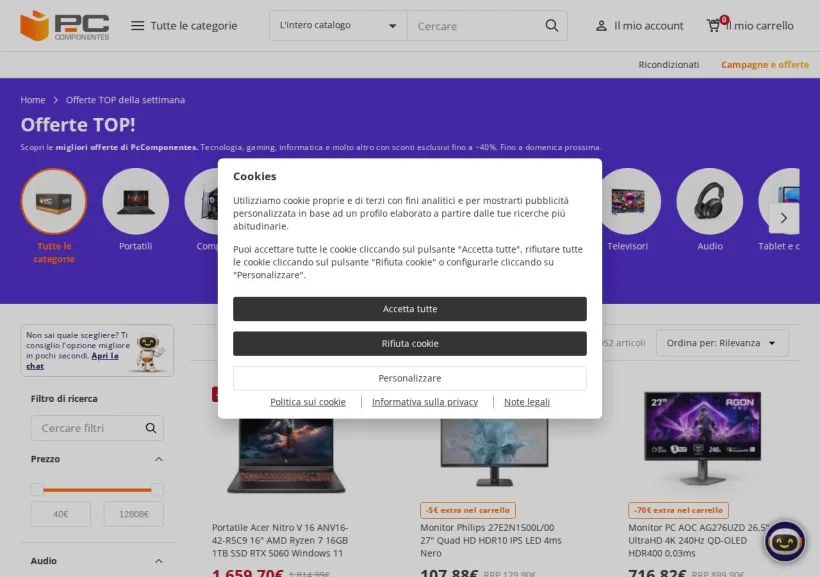The width and height of the screenshot is (820, 577).
Task: Select the Televisori category circle
Action: click(x=628, y=201)
